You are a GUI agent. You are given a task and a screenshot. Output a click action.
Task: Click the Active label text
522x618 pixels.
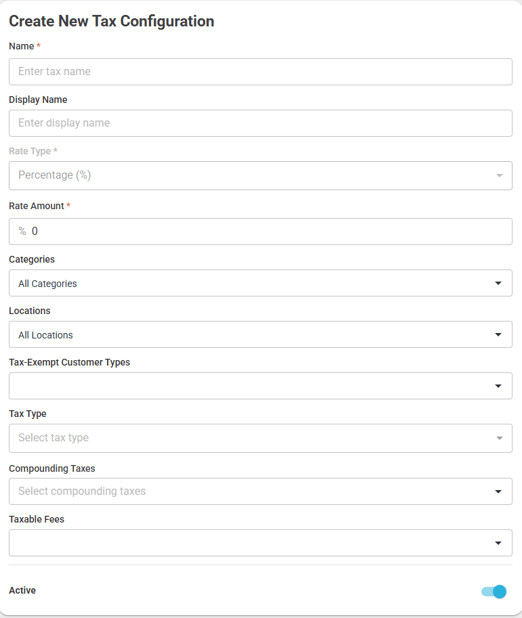pyautogui.click(x=22, y=590)
